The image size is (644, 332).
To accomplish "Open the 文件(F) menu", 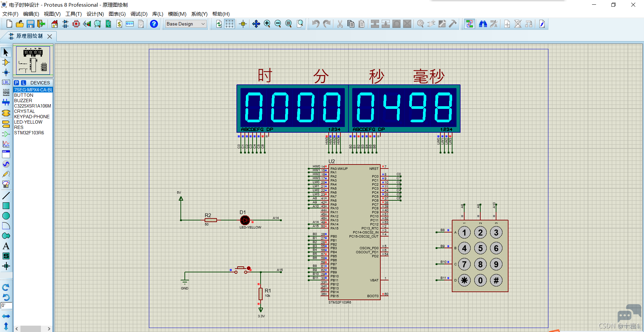I will pyautogui.click(x=10, y=14).
